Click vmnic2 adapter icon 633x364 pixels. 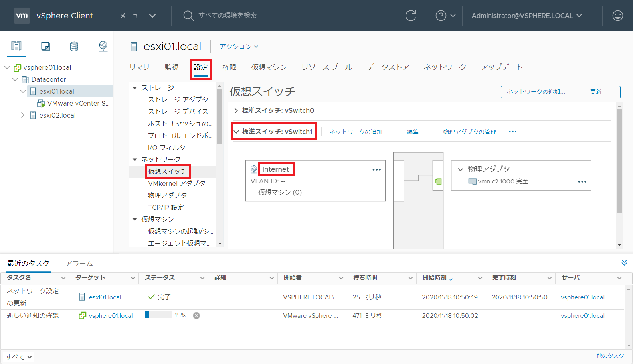click(x=472, y=181)
